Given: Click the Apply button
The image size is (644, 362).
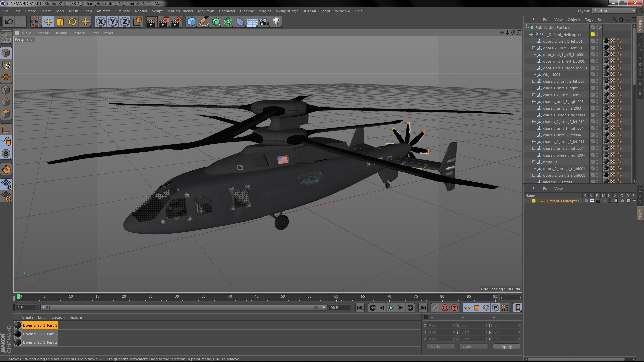Looking at the screenshot, I should 506,347.
